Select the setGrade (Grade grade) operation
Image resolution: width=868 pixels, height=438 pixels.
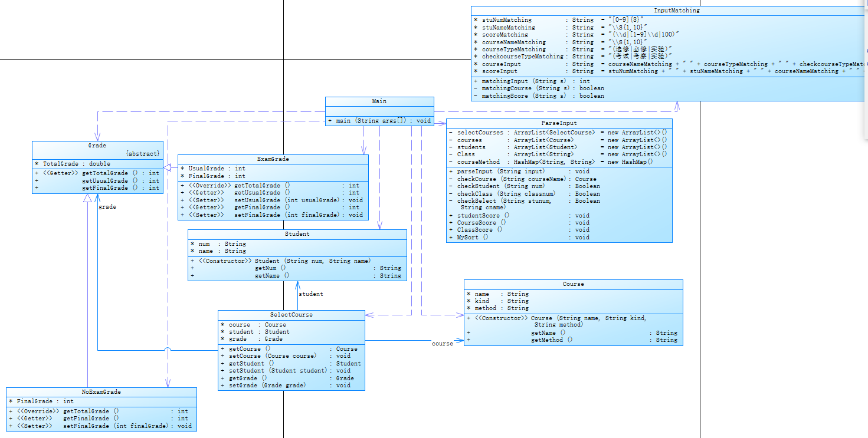(x=286, y=386)
